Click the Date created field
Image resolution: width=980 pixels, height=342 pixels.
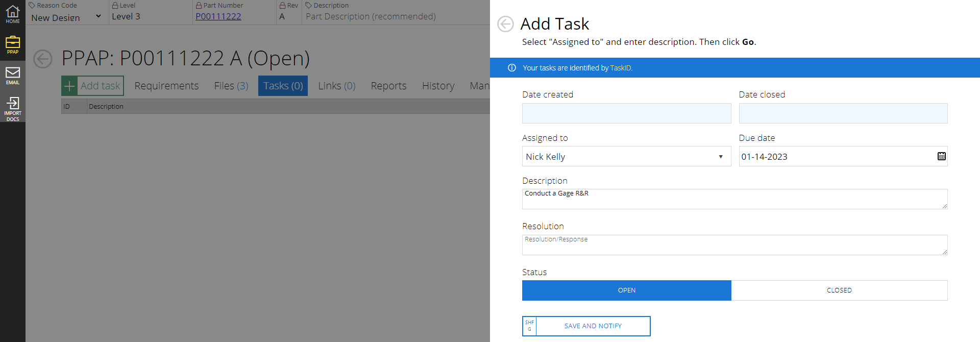[626, 113]
